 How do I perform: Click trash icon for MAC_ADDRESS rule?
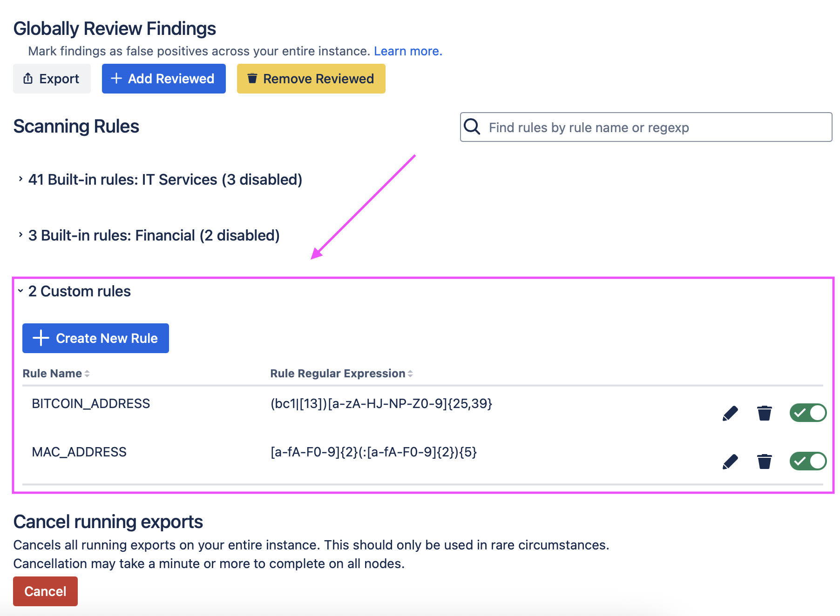pos(764,462)
